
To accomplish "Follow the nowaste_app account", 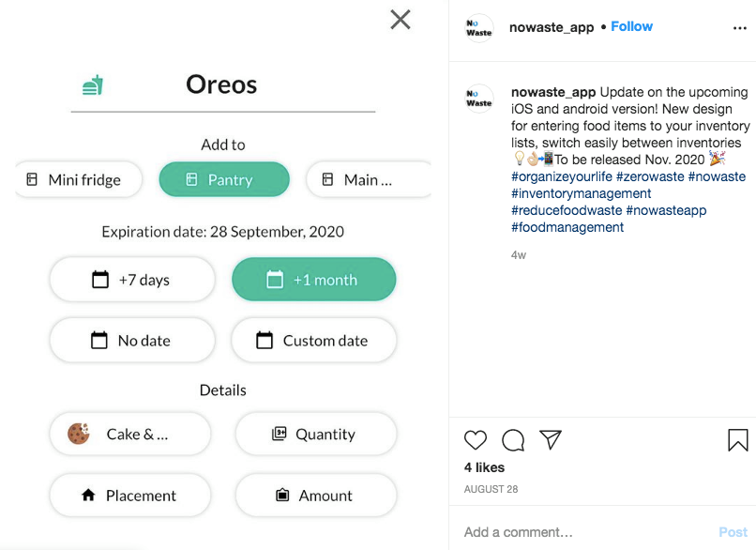I will [631, 26].
